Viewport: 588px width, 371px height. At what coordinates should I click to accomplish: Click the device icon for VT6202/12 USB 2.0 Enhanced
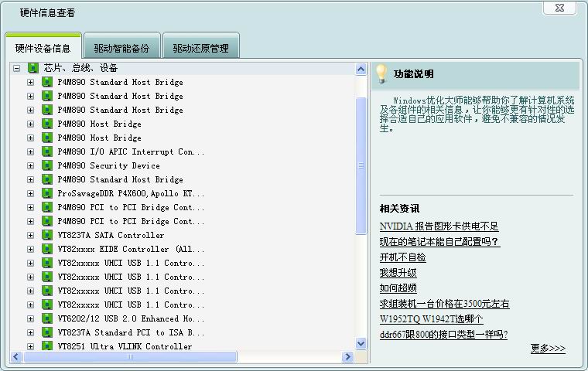click(x=47, y=318)
